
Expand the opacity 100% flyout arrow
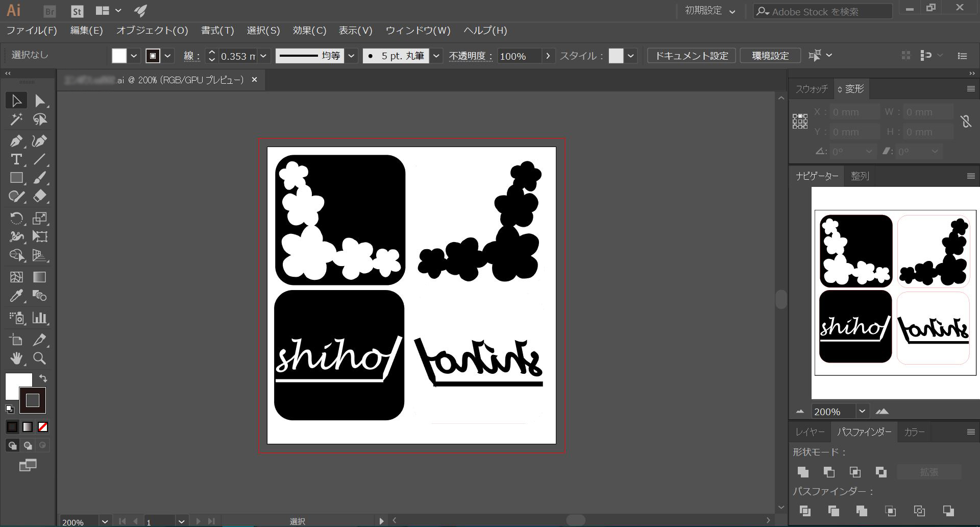[548, 56]
